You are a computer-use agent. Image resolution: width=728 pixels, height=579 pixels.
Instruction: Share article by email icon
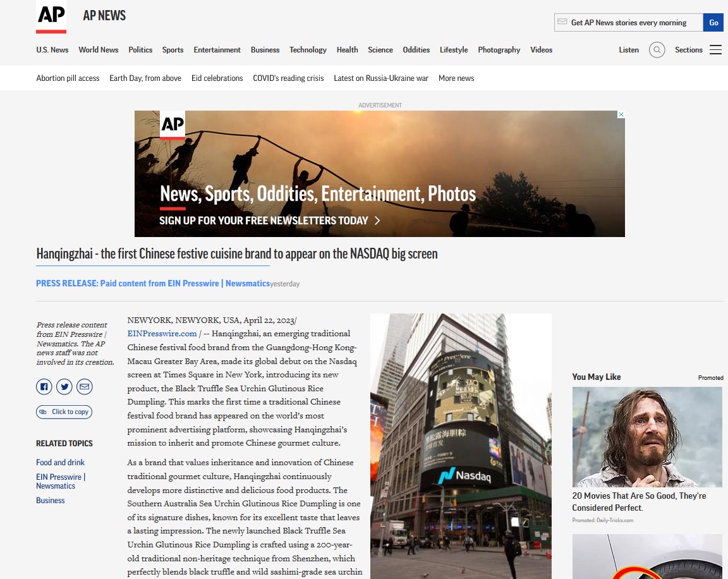(84, 387)
